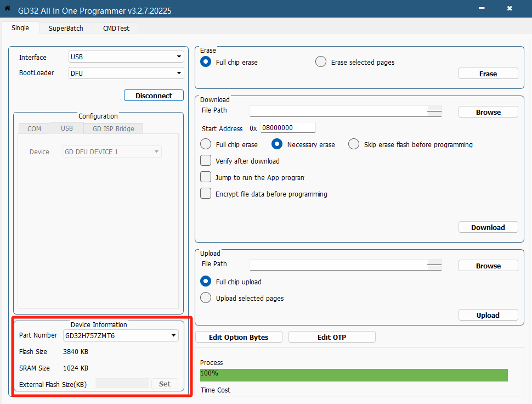Close the GD32 Programmer window
The height and width of the screenshot is (404, 532).
click(x=510, y=8)
